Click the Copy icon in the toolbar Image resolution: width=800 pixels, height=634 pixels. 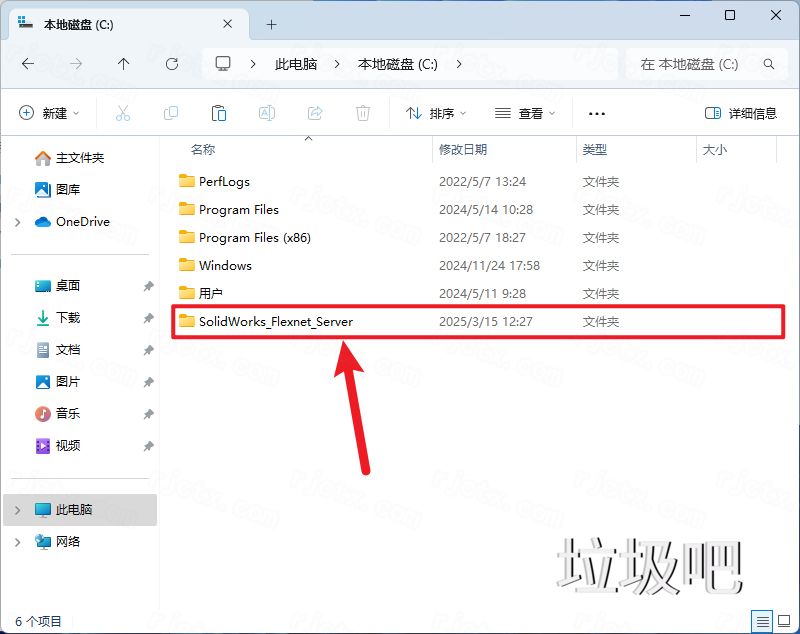click(171, 113)
